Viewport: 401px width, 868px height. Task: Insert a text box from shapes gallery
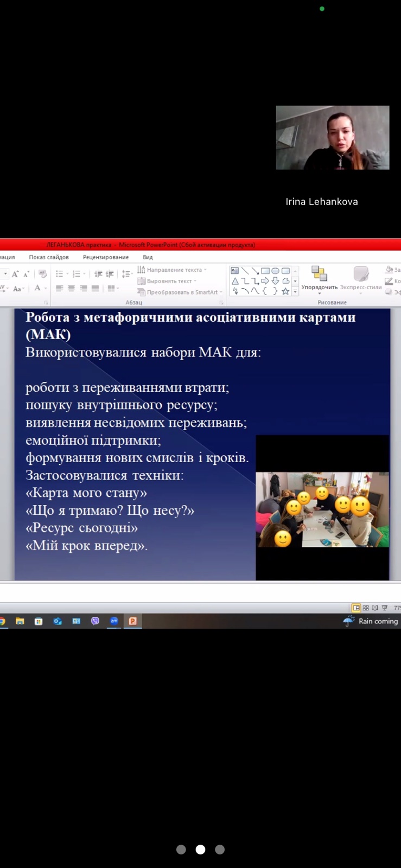tap(235, 271)
